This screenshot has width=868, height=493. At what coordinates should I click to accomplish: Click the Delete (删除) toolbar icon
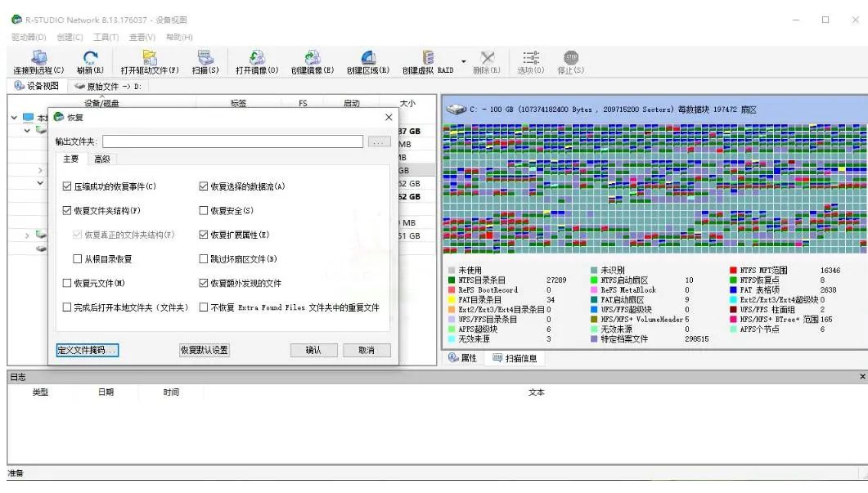487,57
